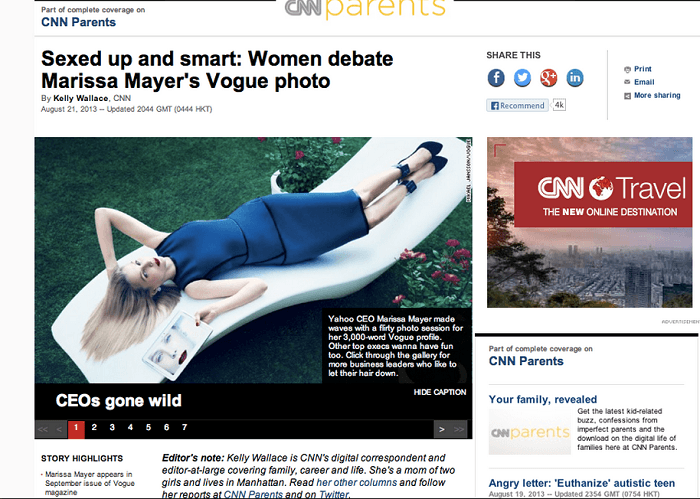Click the Yahoo CEO photo caption text
This screenshot has width=700, height=499.
click(x=396, y=346)
